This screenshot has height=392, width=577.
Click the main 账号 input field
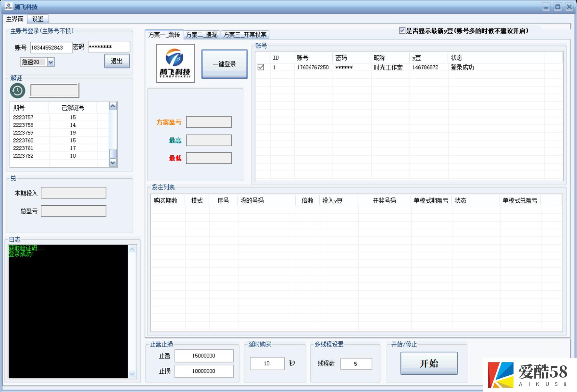click(51, 48)
